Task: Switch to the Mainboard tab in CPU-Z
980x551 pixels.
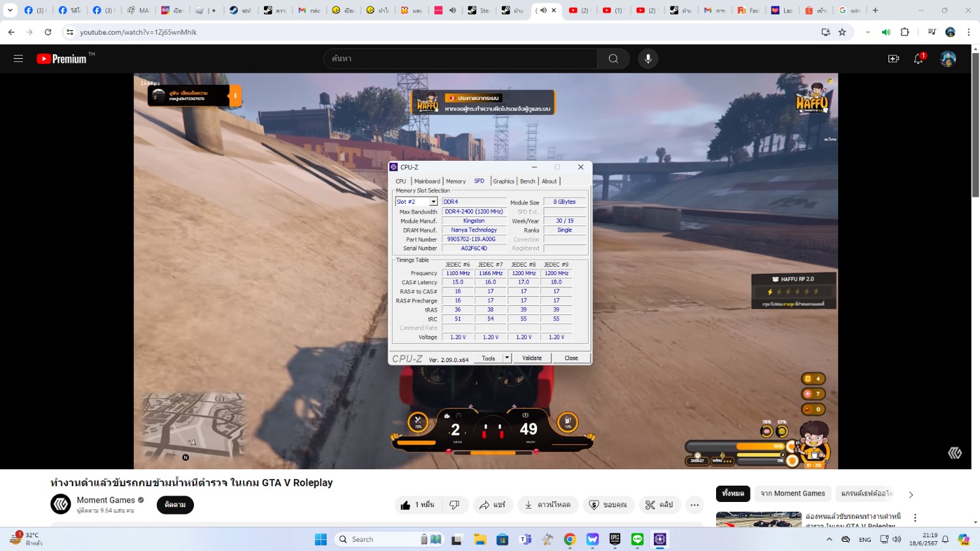Action: (427, 181)
